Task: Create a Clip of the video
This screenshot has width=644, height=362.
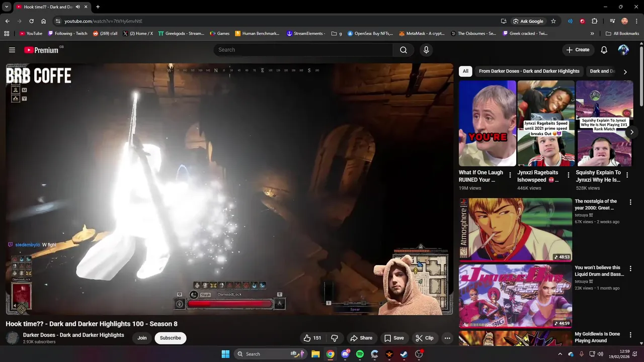Action: (425, 338)
